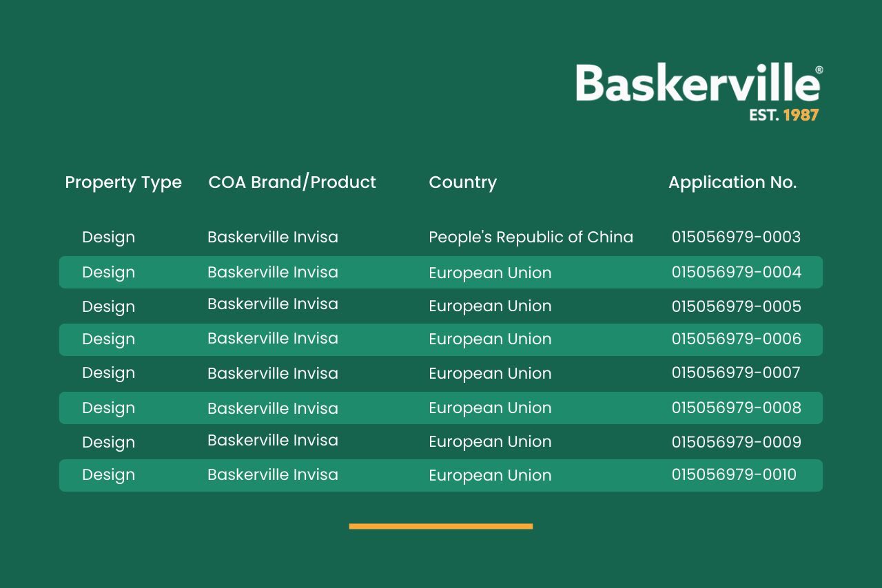Click the Baskerville logo
The image size is (882, 588).
tap(698, 84)
